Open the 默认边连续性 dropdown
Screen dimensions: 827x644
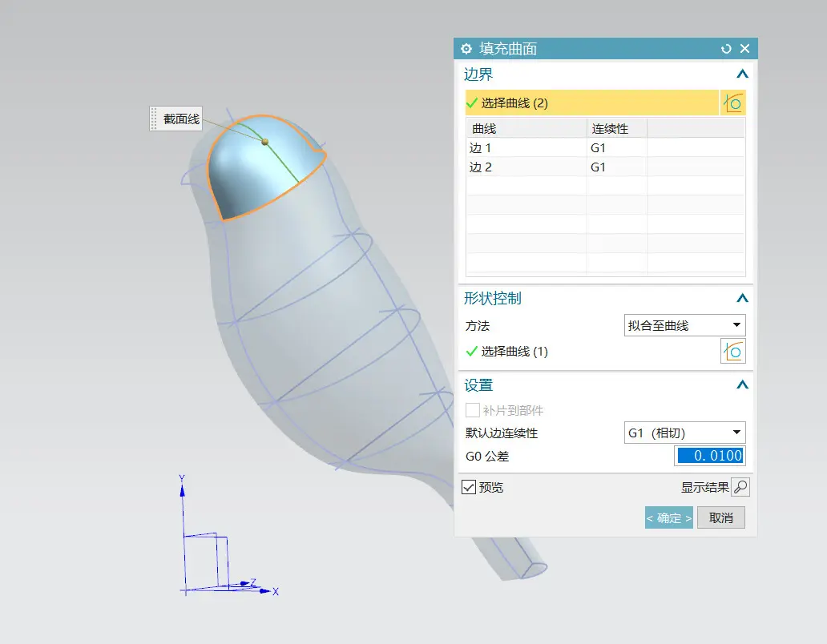click(684, 433)
